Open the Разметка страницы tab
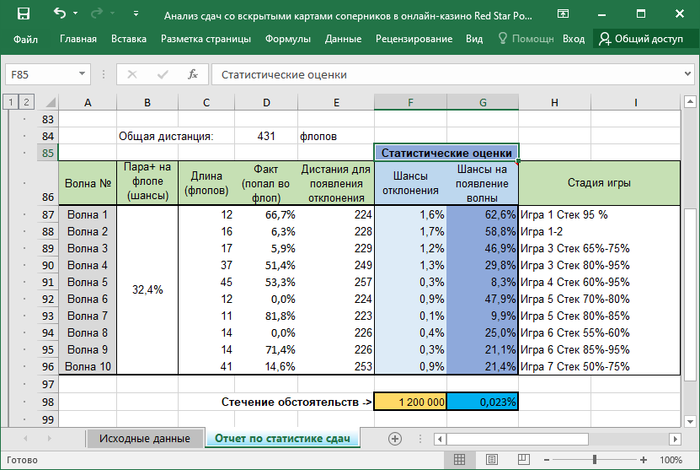Screen dimensions: 700x470 206,39
